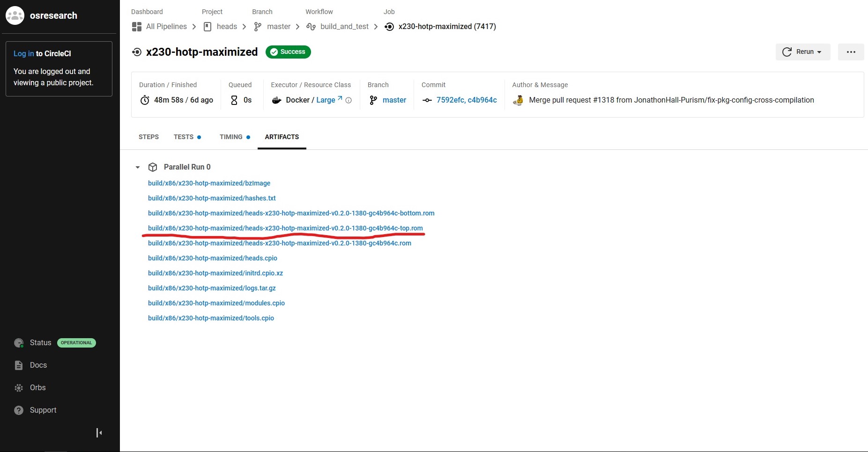Screen dimensions: 868x452
Task: Click the Support question mark icon
Action: click(19, 410)
